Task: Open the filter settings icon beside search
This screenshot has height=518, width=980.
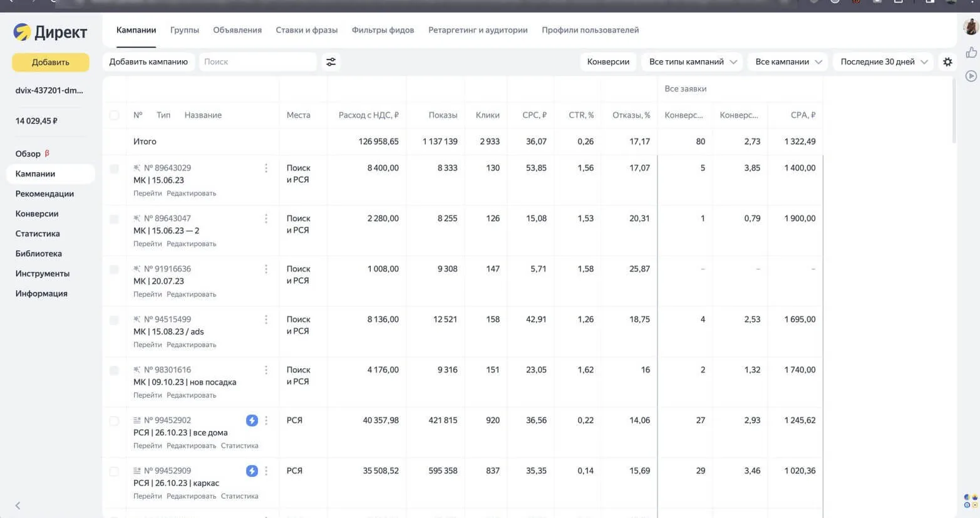Action: (x=331, y=62)
